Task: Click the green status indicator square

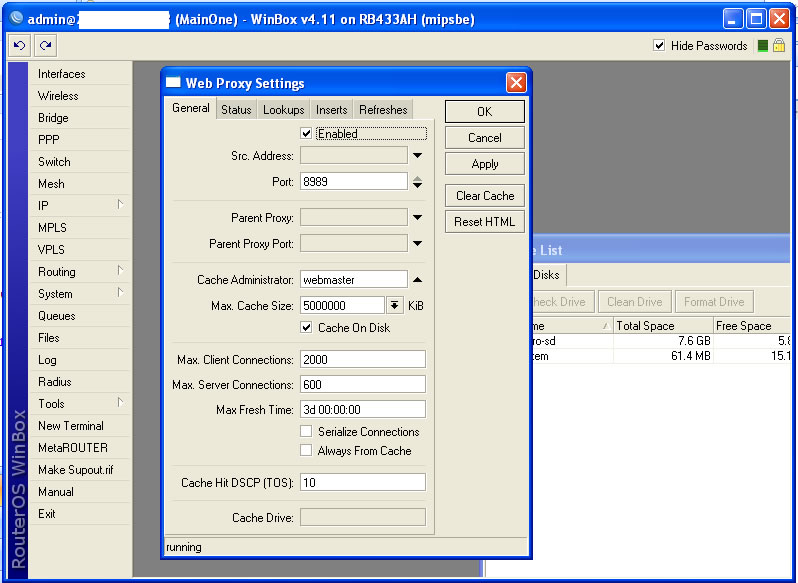Action: [762, 46]
